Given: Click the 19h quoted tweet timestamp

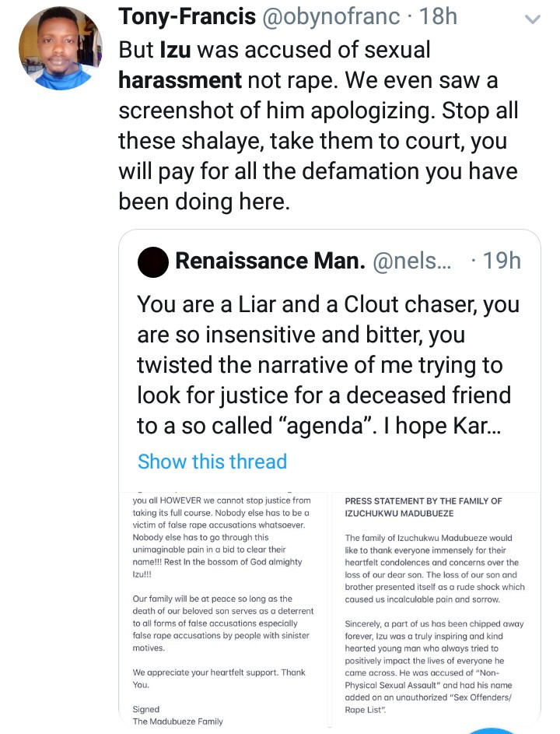Looking at the screenshot, I should tap(501, 261).
